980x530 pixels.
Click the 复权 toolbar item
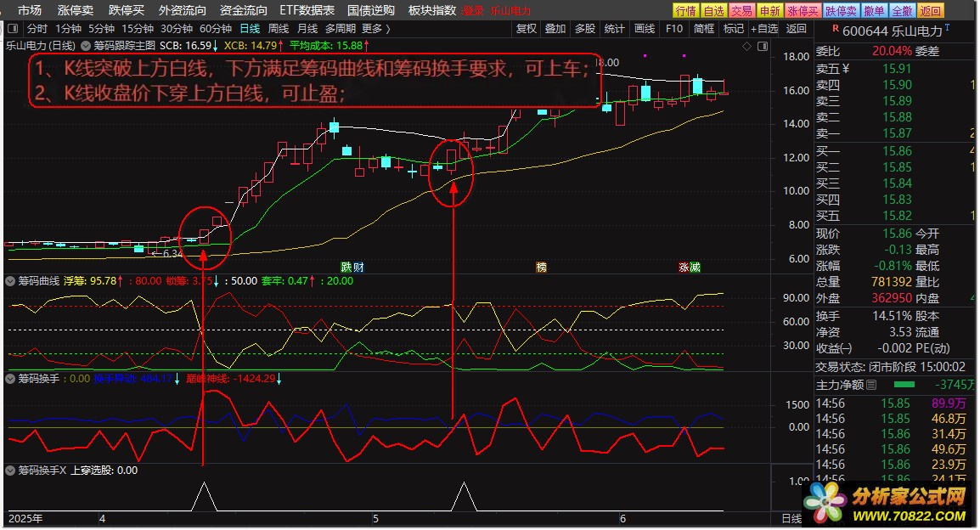click(x=527, y=29)
